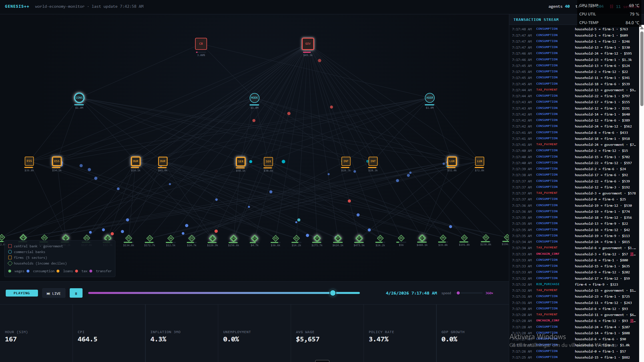644x362 pixels.
Task: Jump to LIVE mode
Action: click(x=54, y=293)
